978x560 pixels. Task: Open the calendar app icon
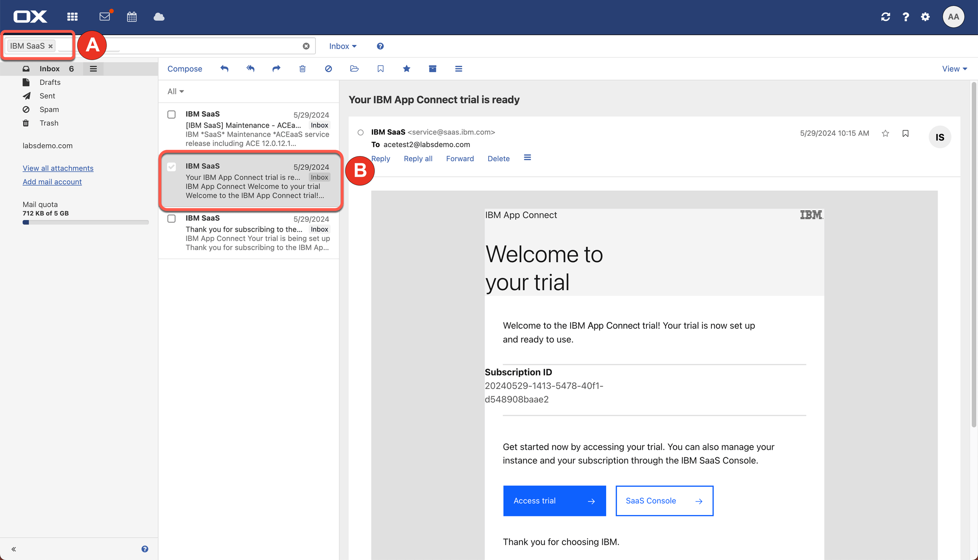pyautogui.click(x=132, y=17)
